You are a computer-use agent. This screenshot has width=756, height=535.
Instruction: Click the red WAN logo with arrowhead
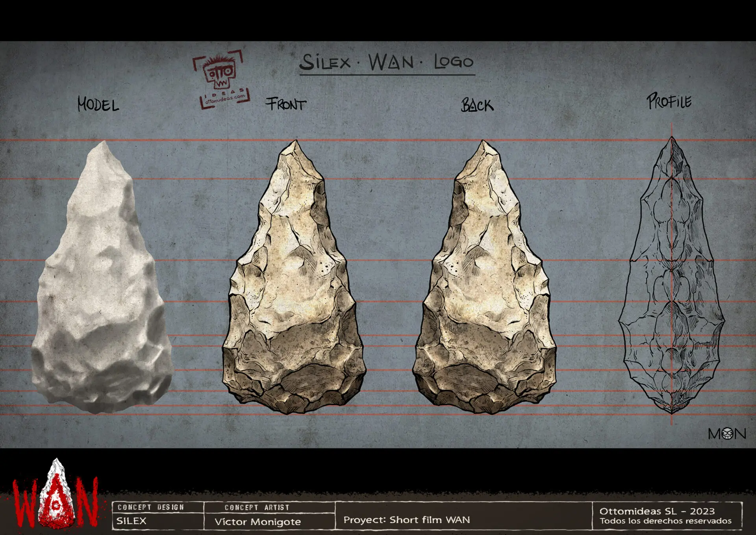point(55,494)
